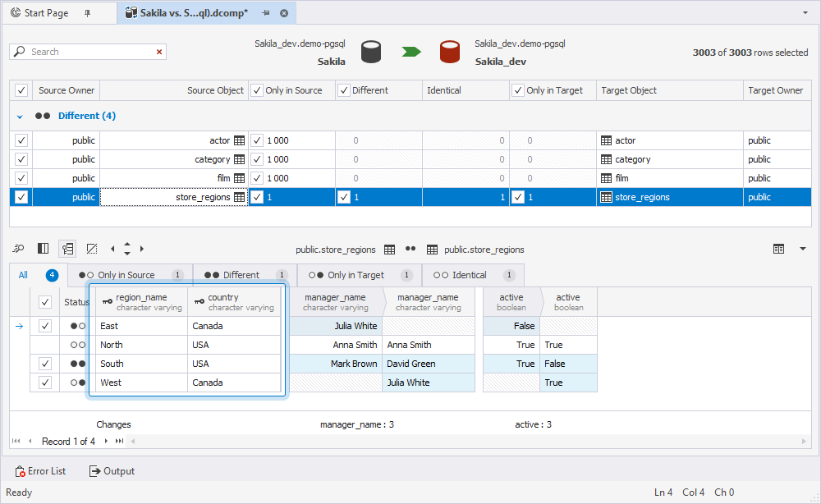This screenshot has height=504, width=821.
Task: Click the red target database icon
Action: 450,53
